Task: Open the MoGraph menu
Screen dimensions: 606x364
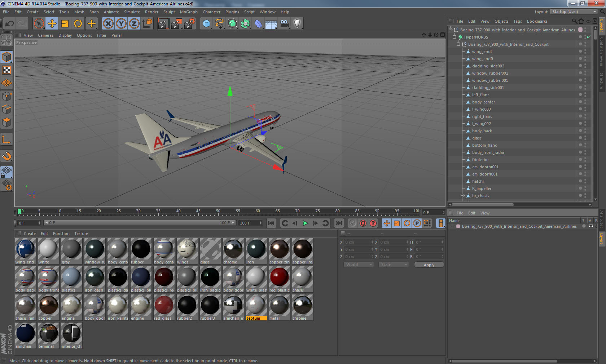Action: (x=189, y=12)
